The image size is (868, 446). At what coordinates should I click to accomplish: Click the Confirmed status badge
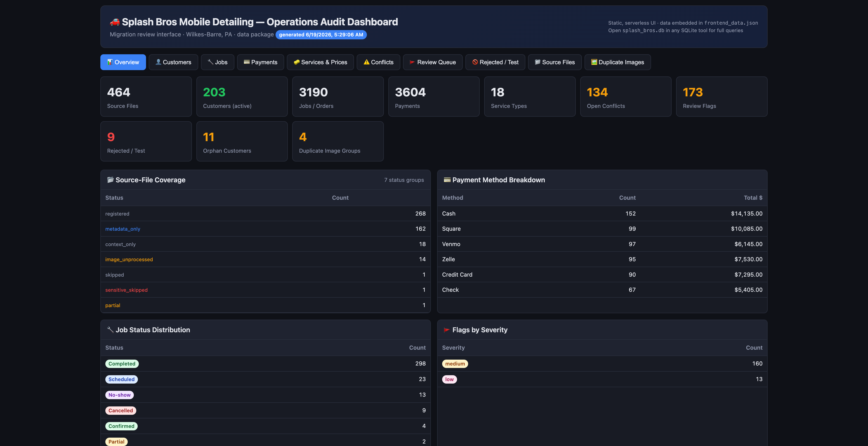(121, 426)
